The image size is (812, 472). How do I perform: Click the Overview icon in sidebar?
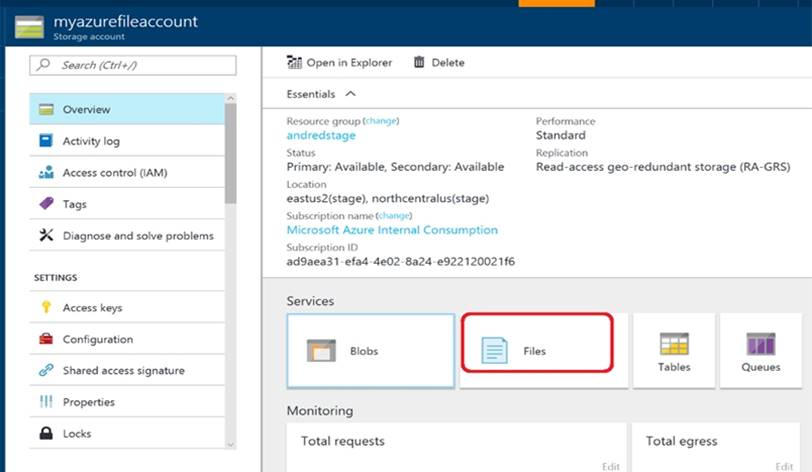(46, 110)
